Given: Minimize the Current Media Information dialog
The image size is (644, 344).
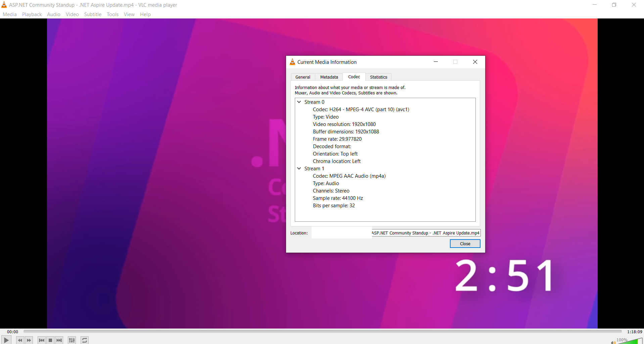Looking at the screenshot, I should 436,62.
